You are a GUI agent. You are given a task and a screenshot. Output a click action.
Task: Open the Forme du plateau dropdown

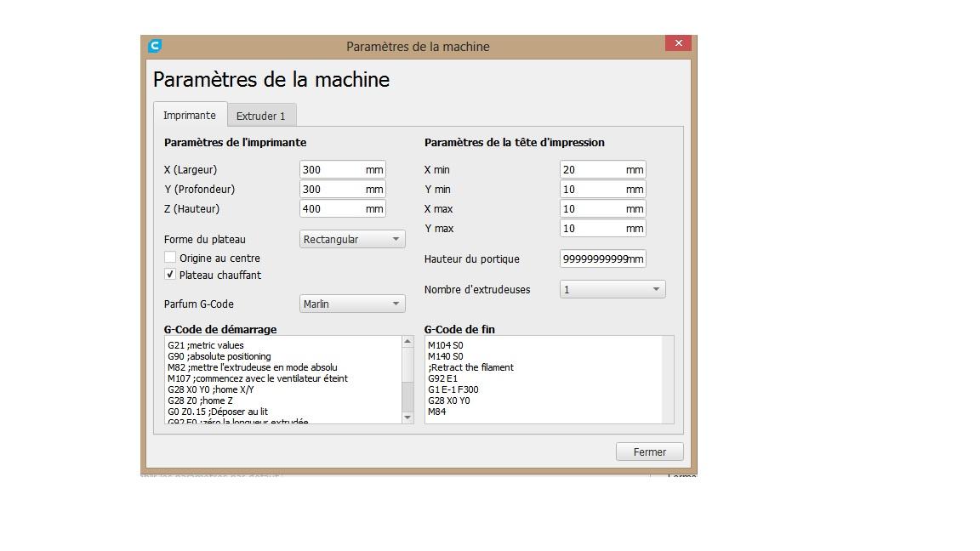coord(352,239)
